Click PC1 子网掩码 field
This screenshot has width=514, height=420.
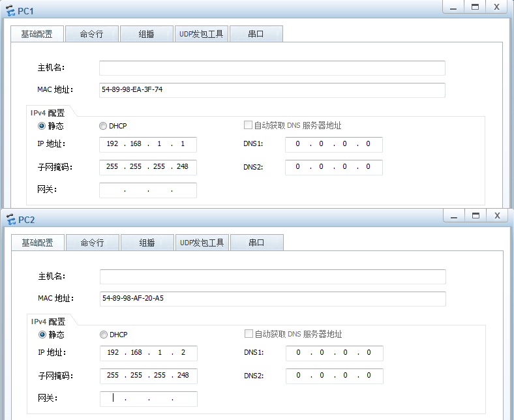148,167
